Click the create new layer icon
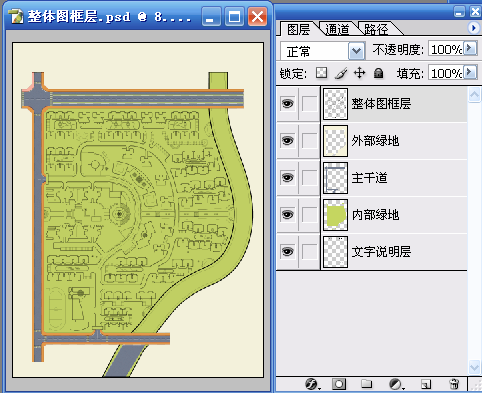The image size is (482, 393). [426, 384]
